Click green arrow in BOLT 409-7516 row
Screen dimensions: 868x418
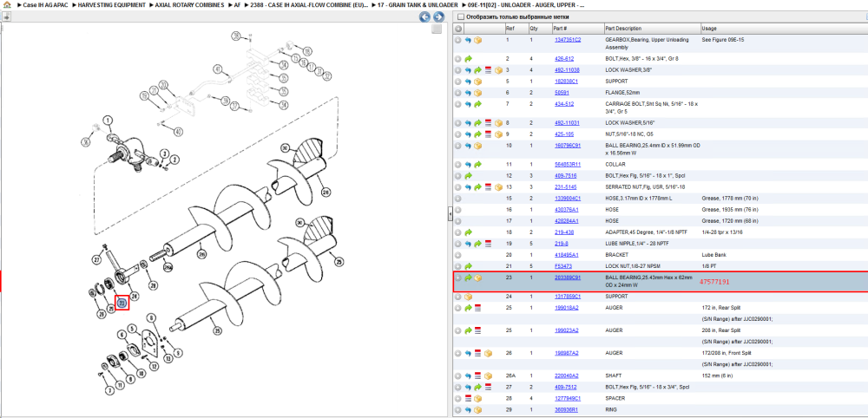(468, 175)
